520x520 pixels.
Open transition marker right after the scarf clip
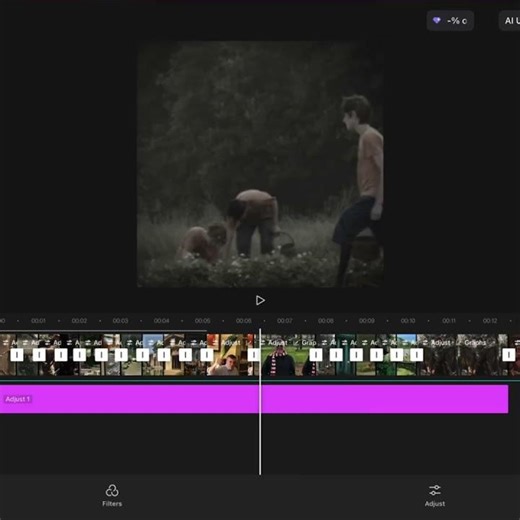(316, 355)
